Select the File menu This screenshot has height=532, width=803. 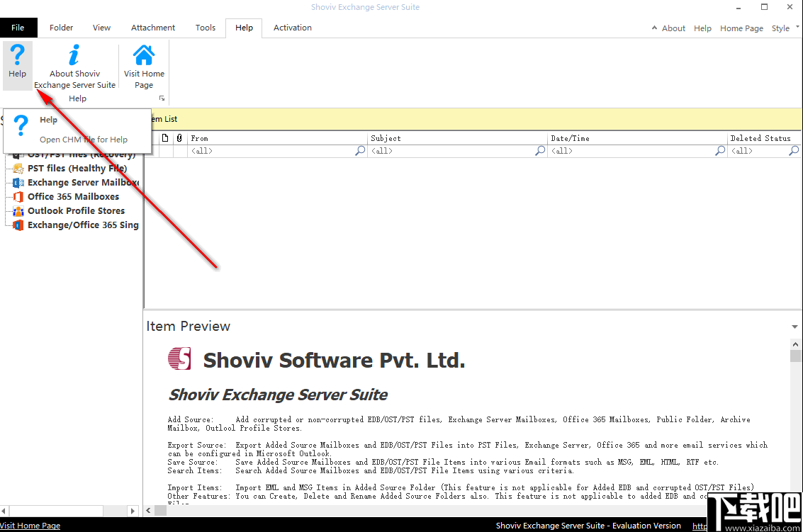coord(18,27)
